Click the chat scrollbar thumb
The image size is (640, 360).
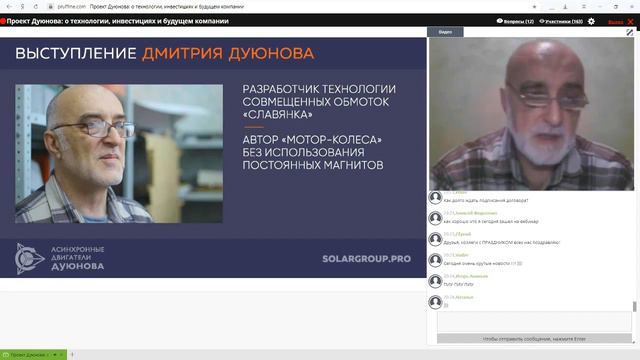634,306
